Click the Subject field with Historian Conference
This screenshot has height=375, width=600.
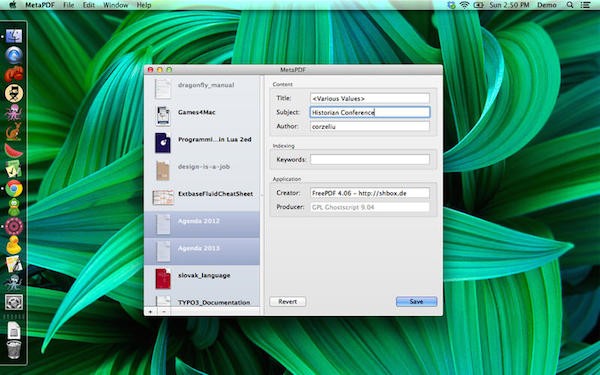click(370, 112)
